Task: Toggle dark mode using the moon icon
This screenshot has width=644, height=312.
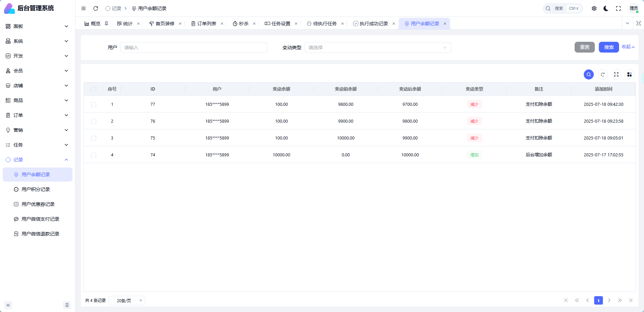Action: pyautogui.click(x=606, y=8)
